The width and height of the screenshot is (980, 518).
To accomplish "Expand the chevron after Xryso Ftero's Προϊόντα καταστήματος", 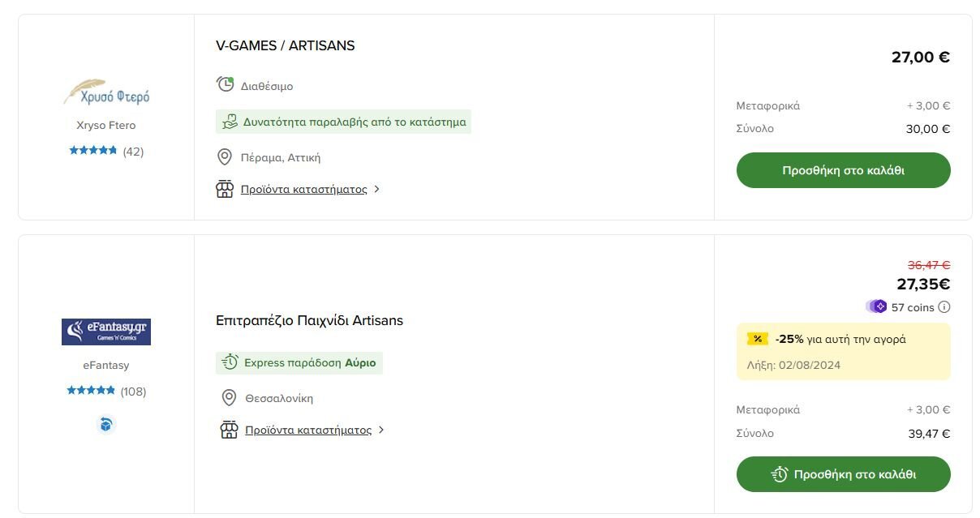I will point(376,189).
